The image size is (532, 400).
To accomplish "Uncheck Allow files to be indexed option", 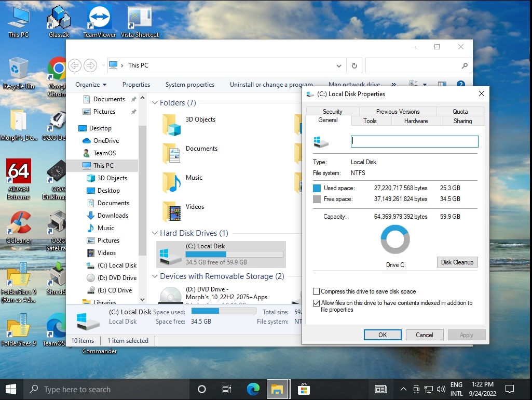I will tap(317, 303).
